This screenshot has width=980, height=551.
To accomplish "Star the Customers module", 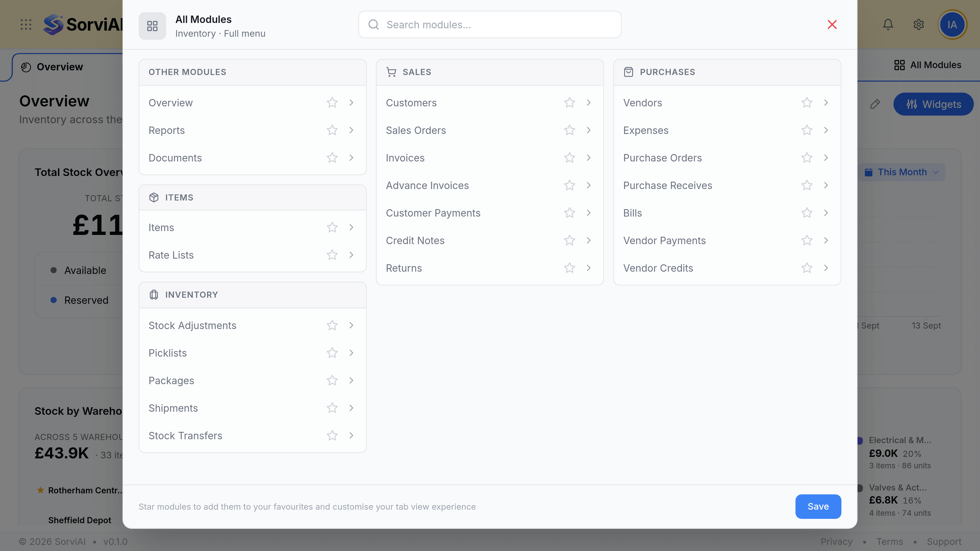I will coord(570,103).
